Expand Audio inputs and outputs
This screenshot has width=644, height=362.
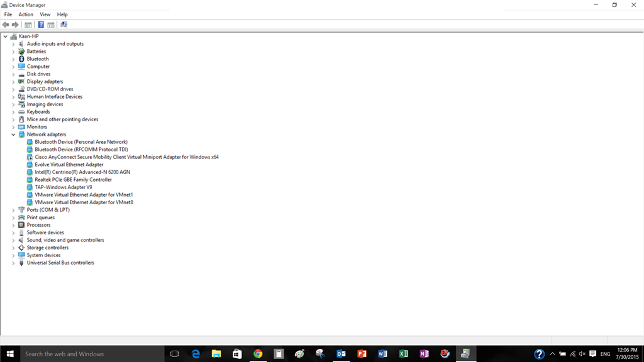point(13,44)
